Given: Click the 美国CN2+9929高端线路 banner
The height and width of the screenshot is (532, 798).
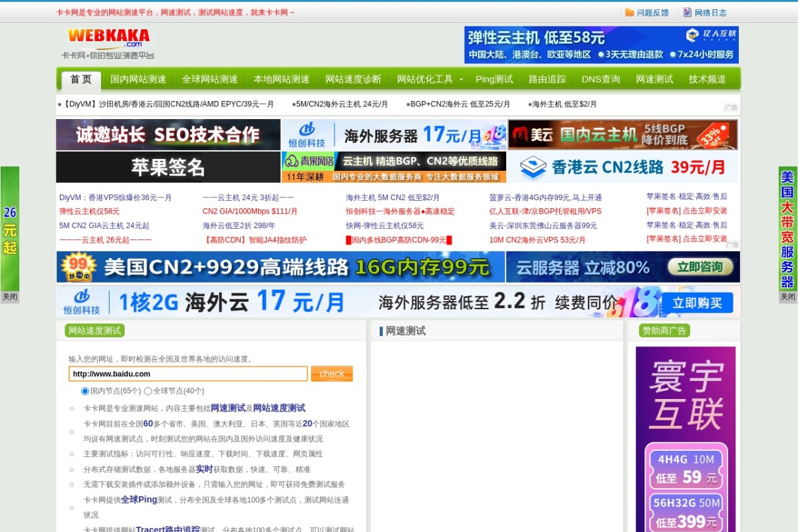Looking at the screenshot, I should [281, 267].
